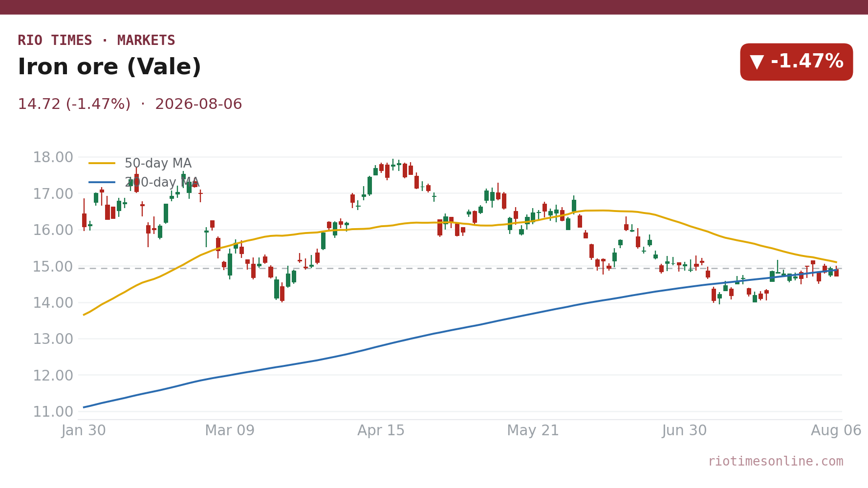This screenshot has width=868, height=488.
Task: Click the 'Iron ore (Vale)' chart title
Action: (x=109, y=67)
